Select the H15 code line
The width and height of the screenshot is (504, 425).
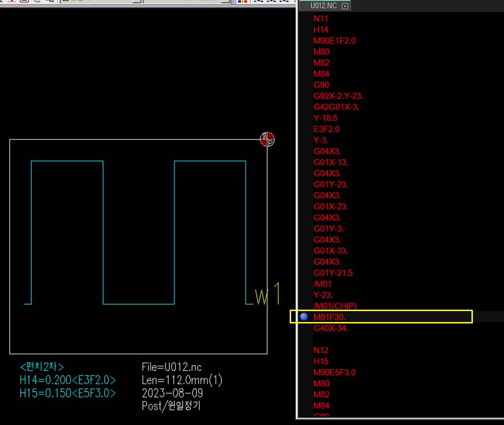[x=321, y=361]
